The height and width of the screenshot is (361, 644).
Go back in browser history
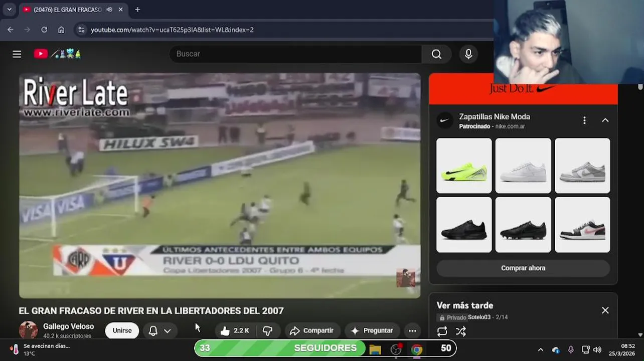coord(11,30)
